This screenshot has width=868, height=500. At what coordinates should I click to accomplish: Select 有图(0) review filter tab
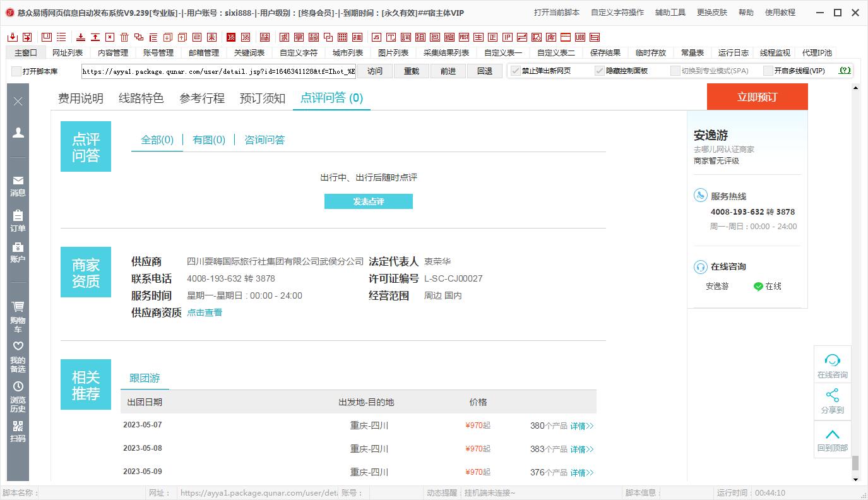coord(209,140)
